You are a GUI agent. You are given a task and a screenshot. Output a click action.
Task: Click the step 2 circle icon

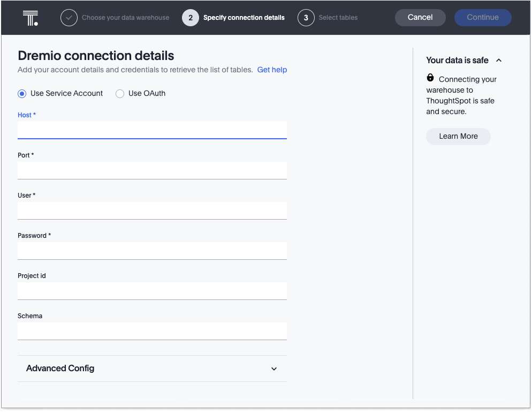coord(191,18)
